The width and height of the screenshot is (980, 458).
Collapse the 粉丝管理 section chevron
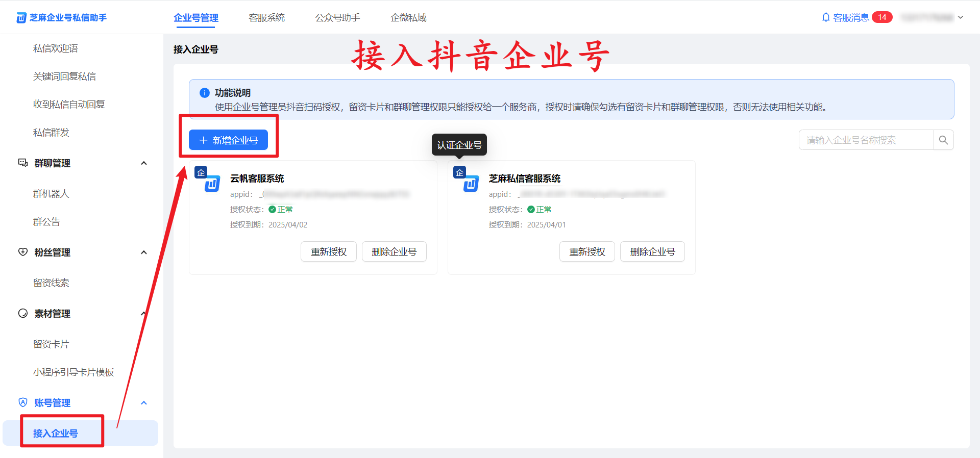point(144,252)
